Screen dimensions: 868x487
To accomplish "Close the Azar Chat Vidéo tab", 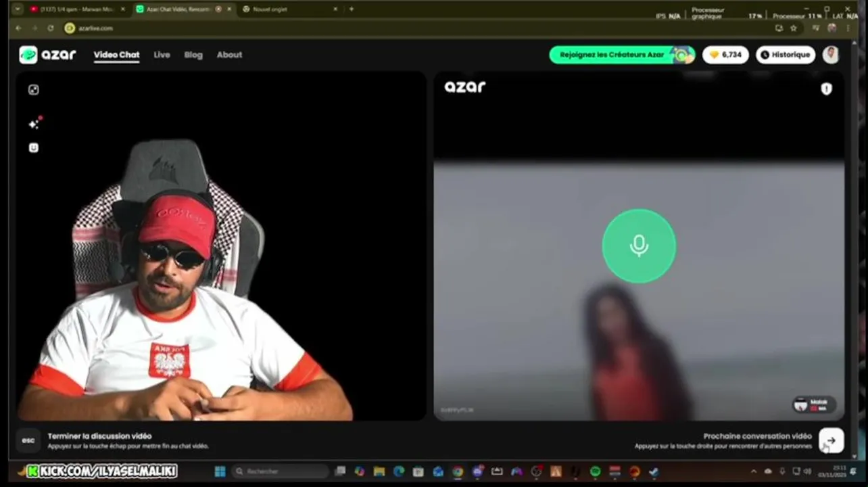I will [x=229, y=9].
